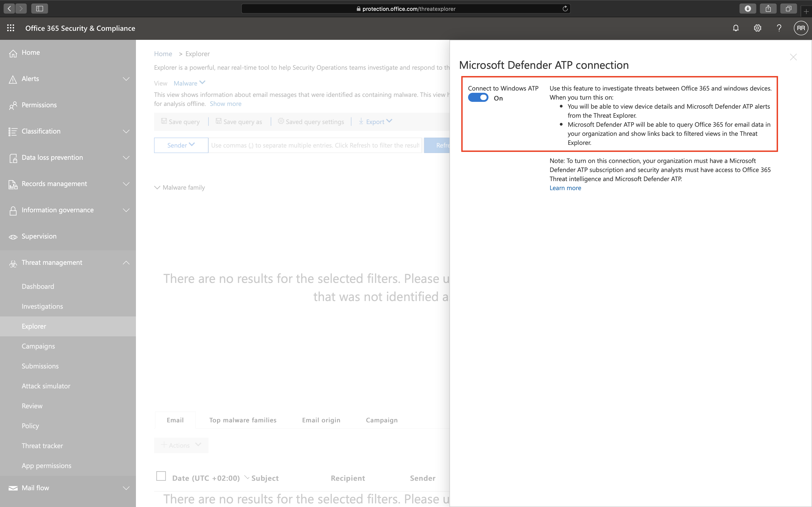Switch to the Email origin tab
Image resolution: width=812 pixels, height=507 pixels.
click(321, 420)
